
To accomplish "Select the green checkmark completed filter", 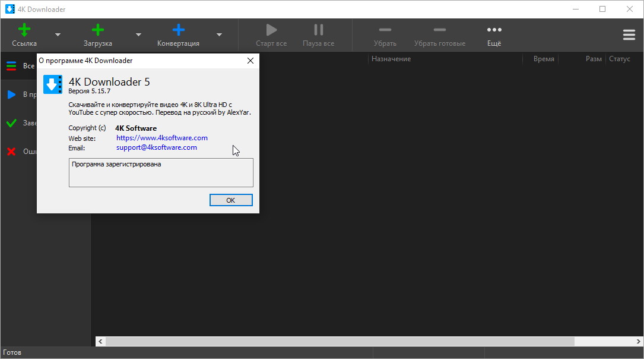I will tap(11, 123).
